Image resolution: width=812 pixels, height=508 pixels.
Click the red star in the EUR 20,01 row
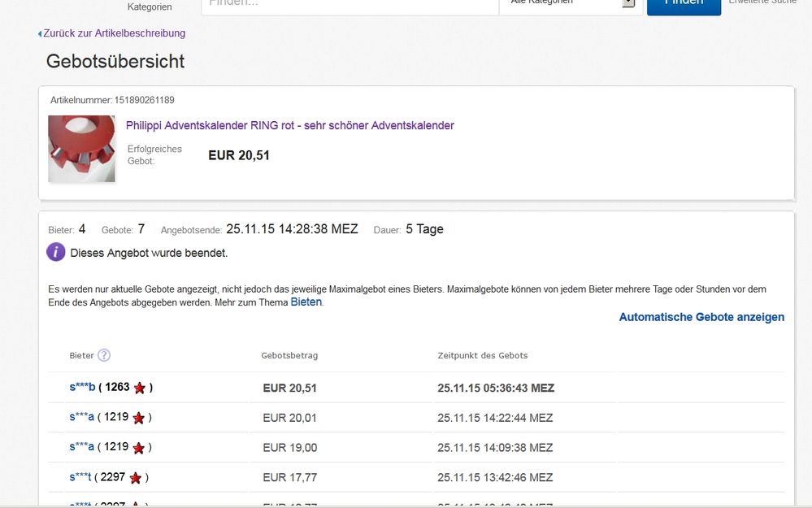click(x=139, y=418)
